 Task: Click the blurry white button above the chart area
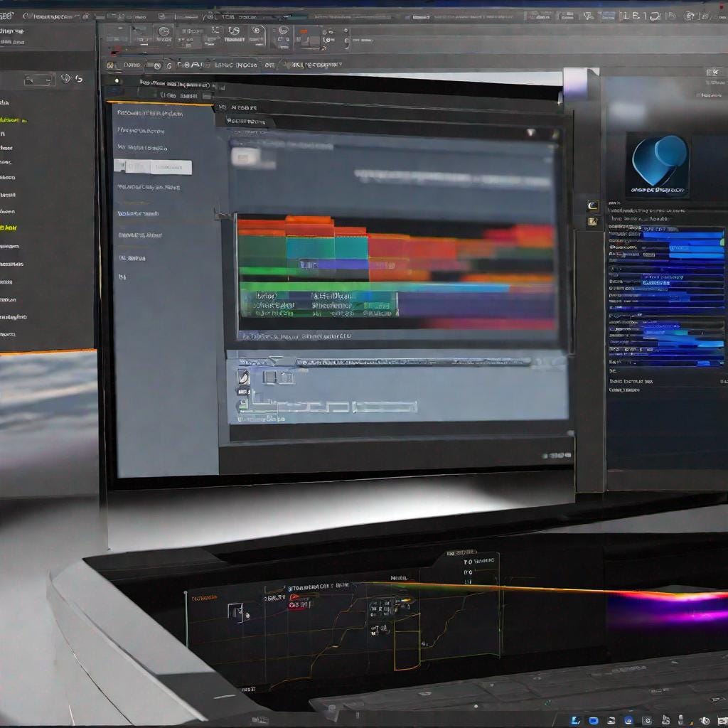click(247, 157)
